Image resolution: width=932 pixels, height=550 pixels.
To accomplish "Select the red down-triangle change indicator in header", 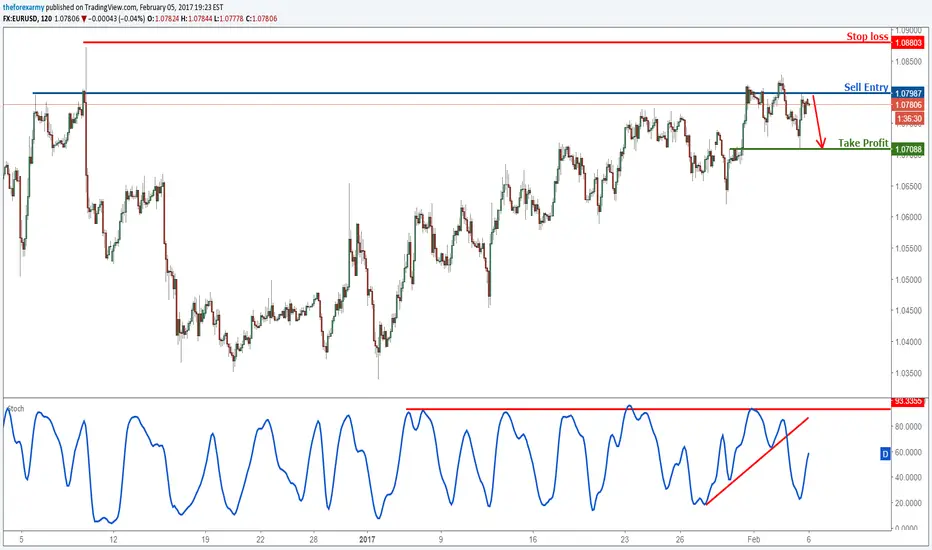I will 84,19.
